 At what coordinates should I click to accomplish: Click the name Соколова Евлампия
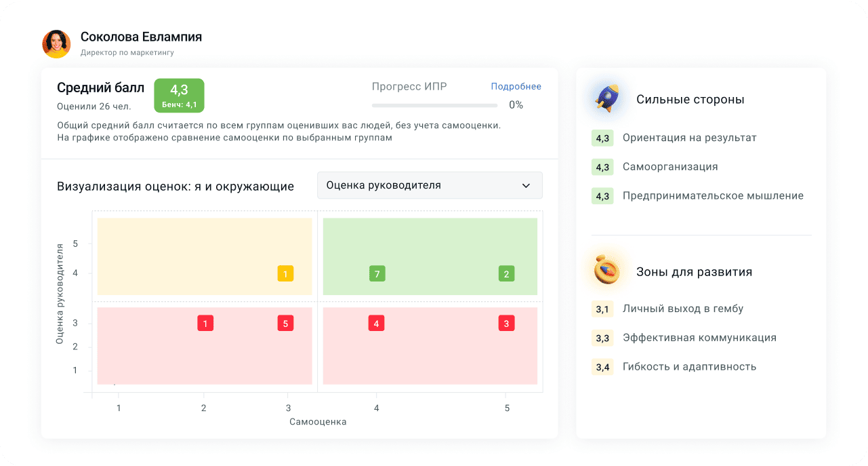pos(141,37)
